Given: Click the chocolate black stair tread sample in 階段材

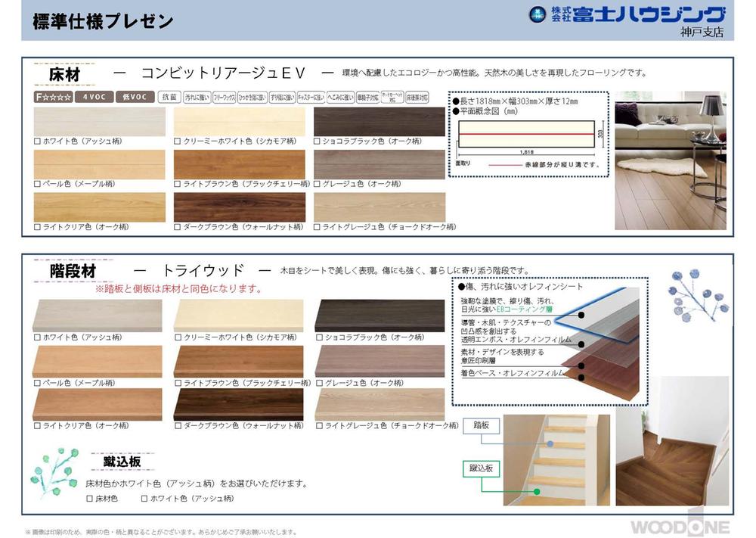Looking at the screenshot, I should point(380,316).
